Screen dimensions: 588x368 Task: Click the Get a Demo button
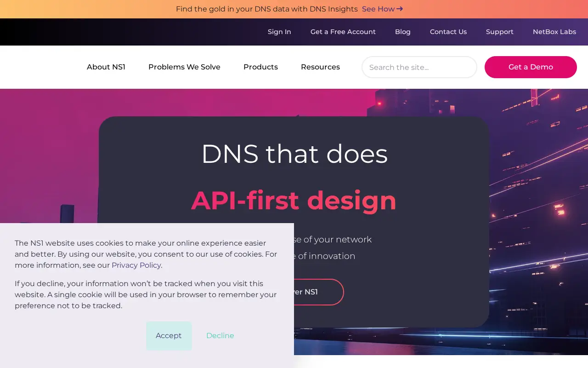(531, 67)
